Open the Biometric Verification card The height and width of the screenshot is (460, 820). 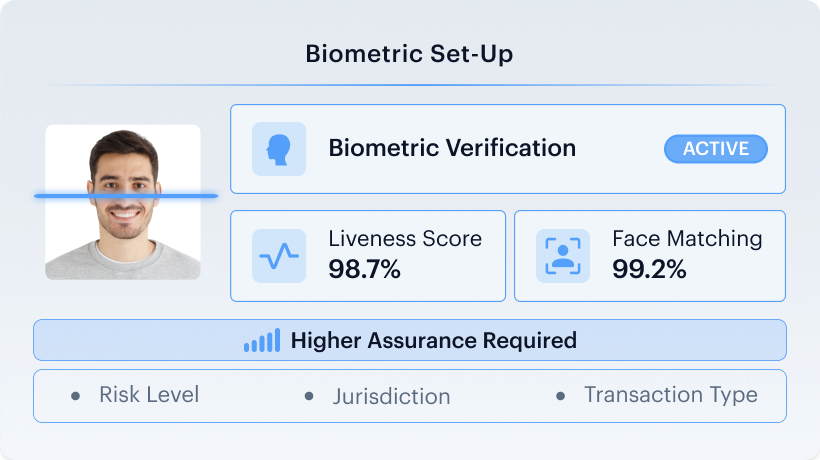pos(508,149)
